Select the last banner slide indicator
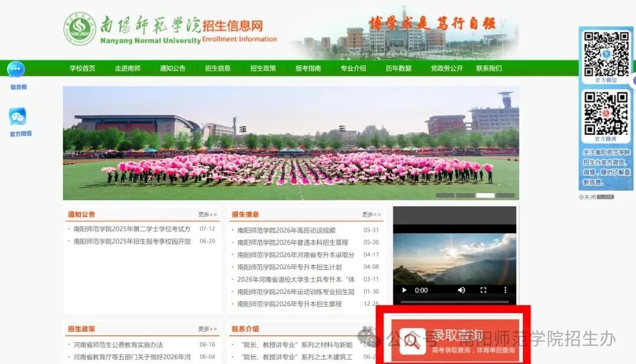 click(x=505, y=196)
